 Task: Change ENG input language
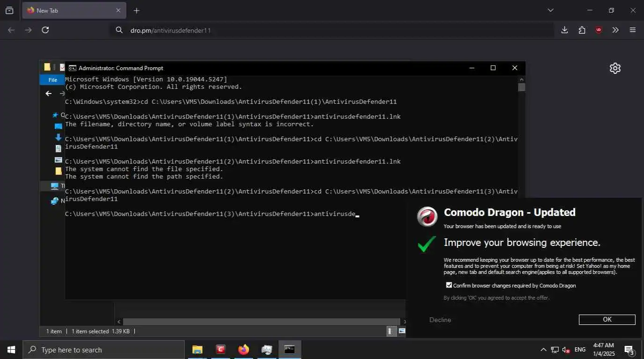[580, 350]
